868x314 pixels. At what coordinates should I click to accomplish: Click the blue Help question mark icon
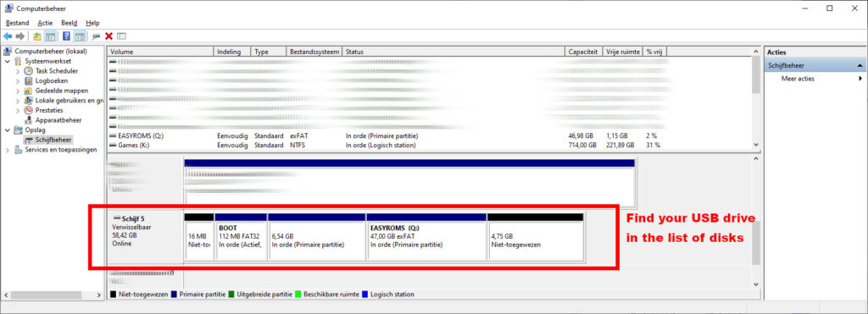[x=66, y=36]
